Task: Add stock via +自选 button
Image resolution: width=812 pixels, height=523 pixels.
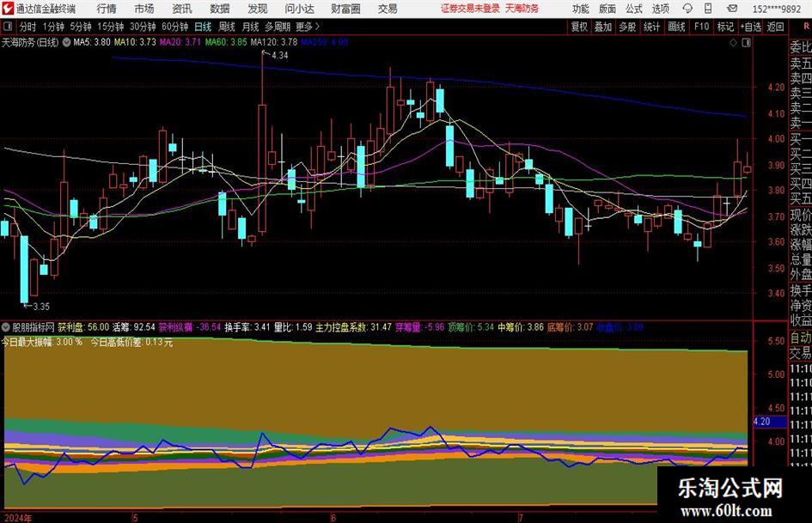Action: (x=751, y=27)
